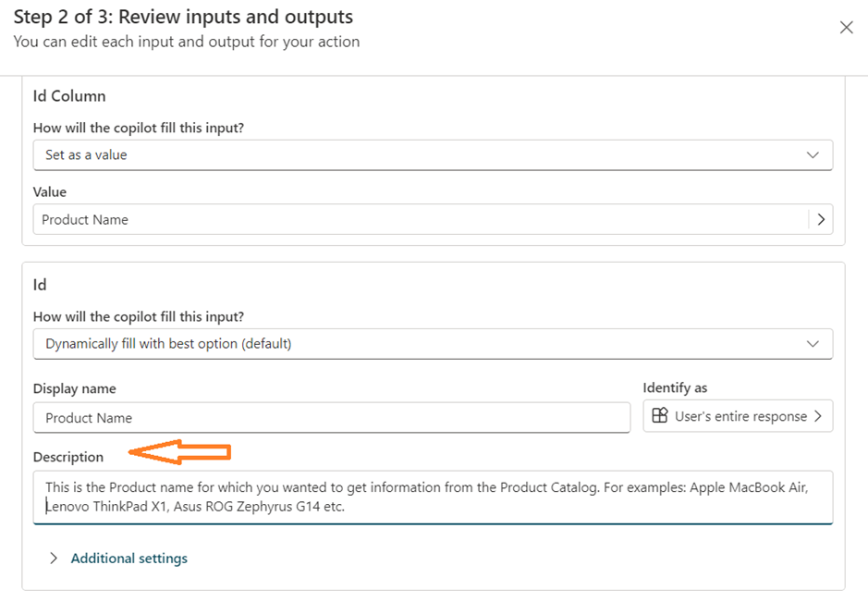
Task: Open the 'User's entire response' entity selector
Action: pos(738,416)
